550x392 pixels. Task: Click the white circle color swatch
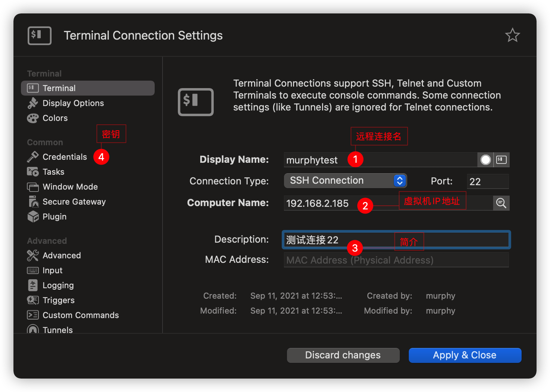(x=485, y=160)
